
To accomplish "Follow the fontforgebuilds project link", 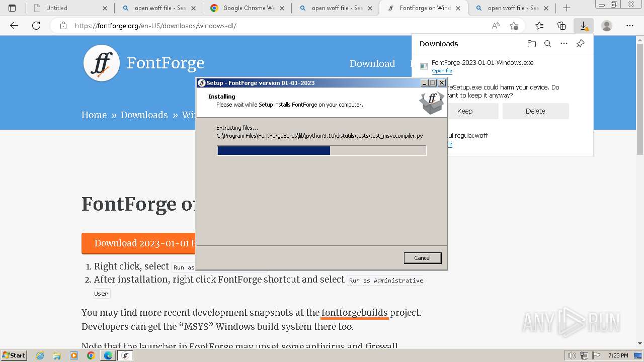I will pyautogui.click(x=355, y=312).
